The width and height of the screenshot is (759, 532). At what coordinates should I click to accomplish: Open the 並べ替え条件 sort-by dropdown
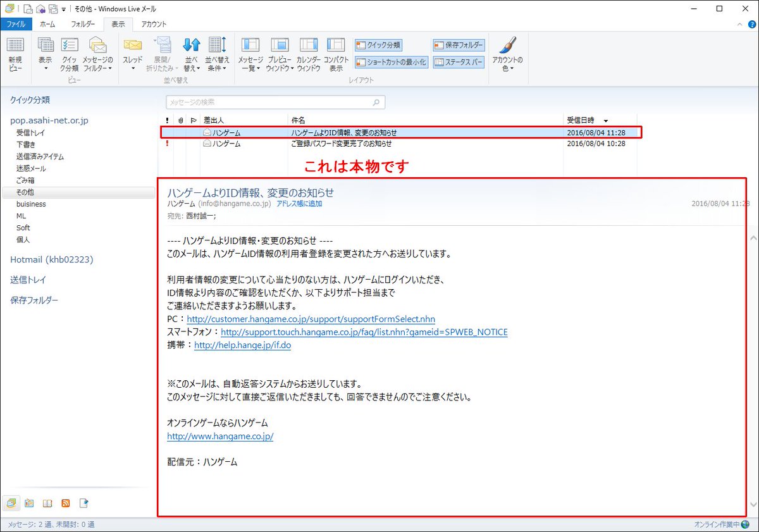click(217, 54)
